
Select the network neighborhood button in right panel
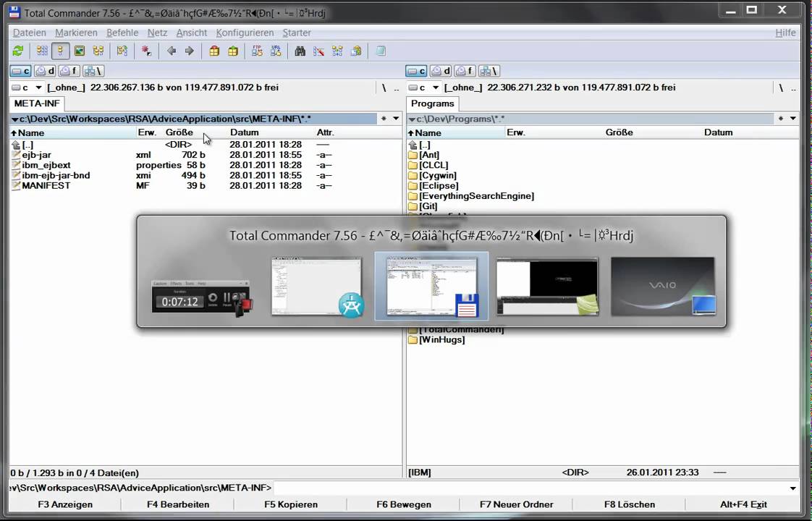click(x=489, y=71)
